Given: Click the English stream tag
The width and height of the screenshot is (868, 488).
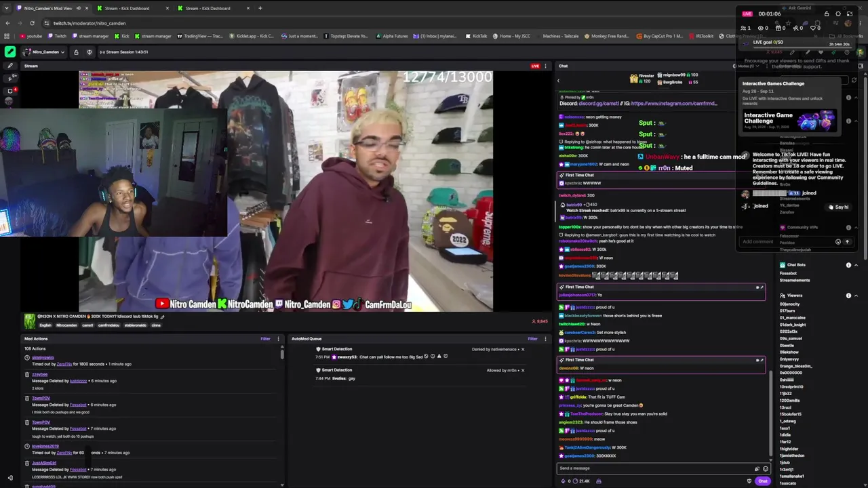Looking at the screenshot, I should [x=45, y=325].
